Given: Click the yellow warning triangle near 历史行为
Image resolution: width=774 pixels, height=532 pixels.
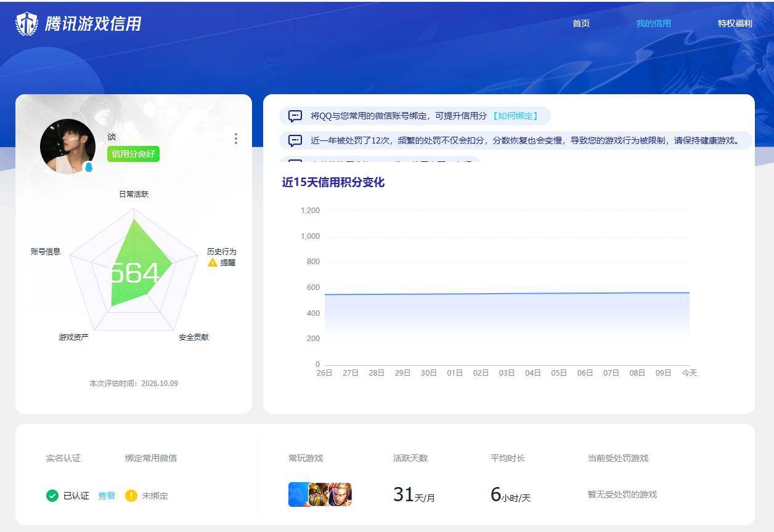Looking at the screenshot, I should tap(213, 262).
